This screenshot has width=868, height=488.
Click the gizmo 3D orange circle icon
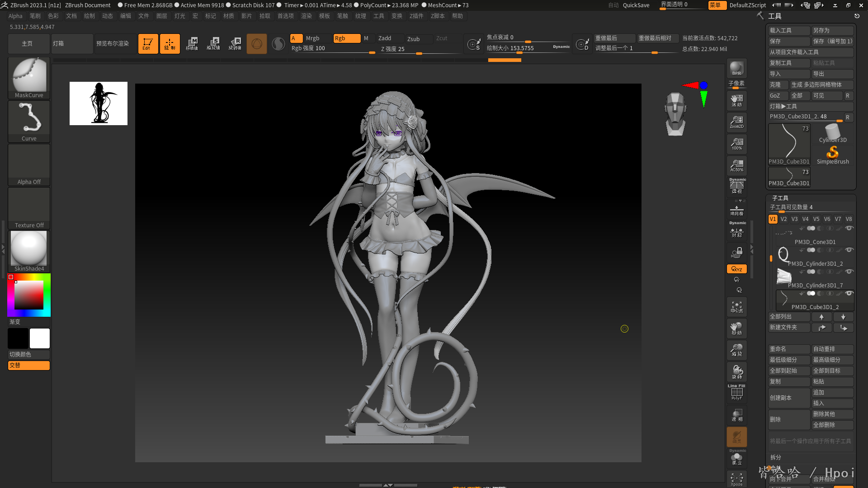point(257,44)
